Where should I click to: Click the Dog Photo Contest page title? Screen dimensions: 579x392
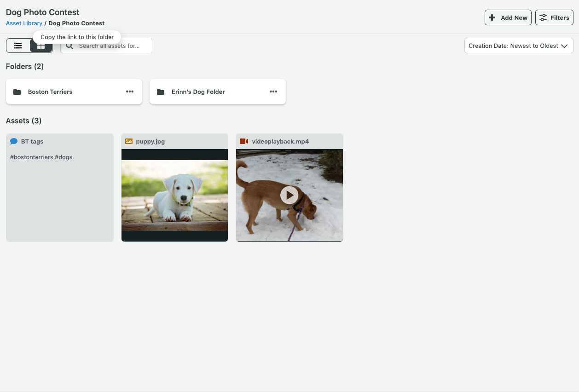(x=43, y=12)
